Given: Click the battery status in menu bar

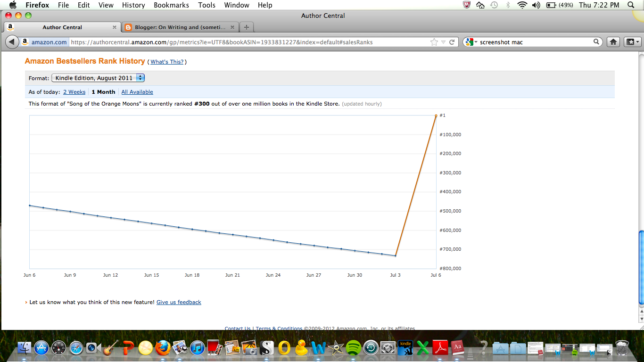Looking at the screenshot, I should click(559, 5).
